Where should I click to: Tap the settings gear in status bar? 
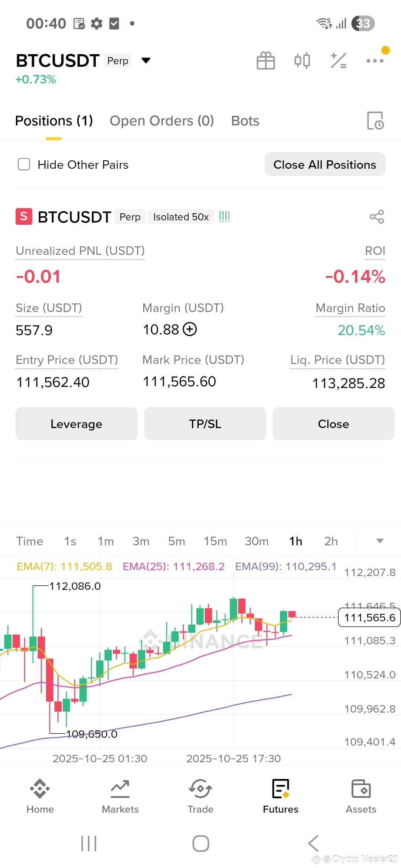tap(97, 23)
